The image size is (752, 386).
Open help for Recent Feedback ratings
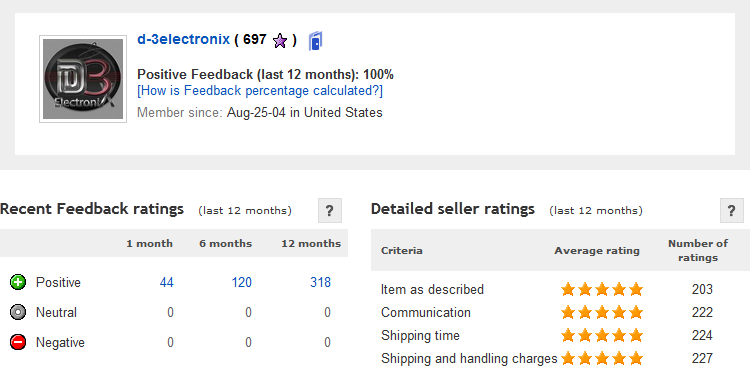[330, 211]
